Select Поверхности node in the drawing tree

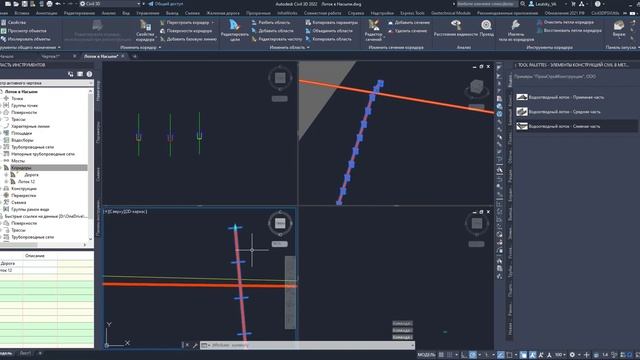(24, 112)
